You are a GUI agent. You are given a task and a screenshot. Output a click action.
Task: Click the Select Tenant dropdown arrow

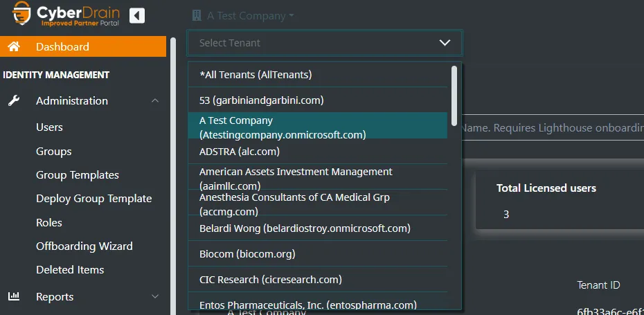pos(445,43)
